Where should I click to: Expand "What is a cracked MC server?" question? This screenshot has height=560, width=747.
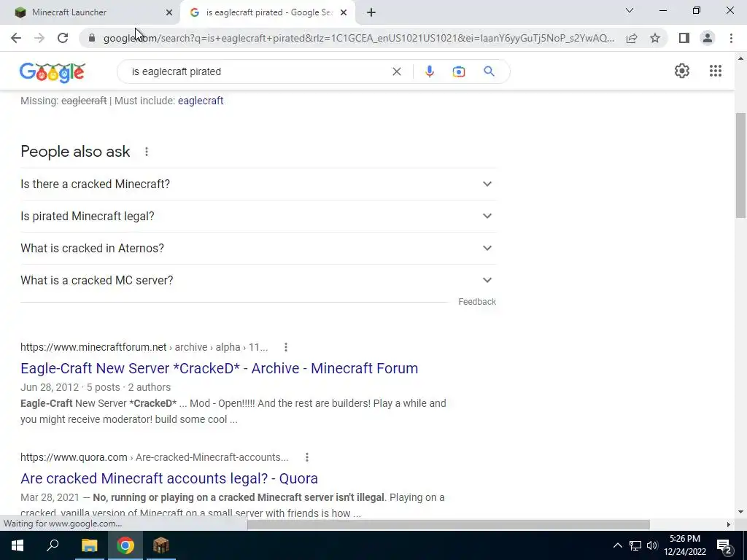tap(258, 280)
